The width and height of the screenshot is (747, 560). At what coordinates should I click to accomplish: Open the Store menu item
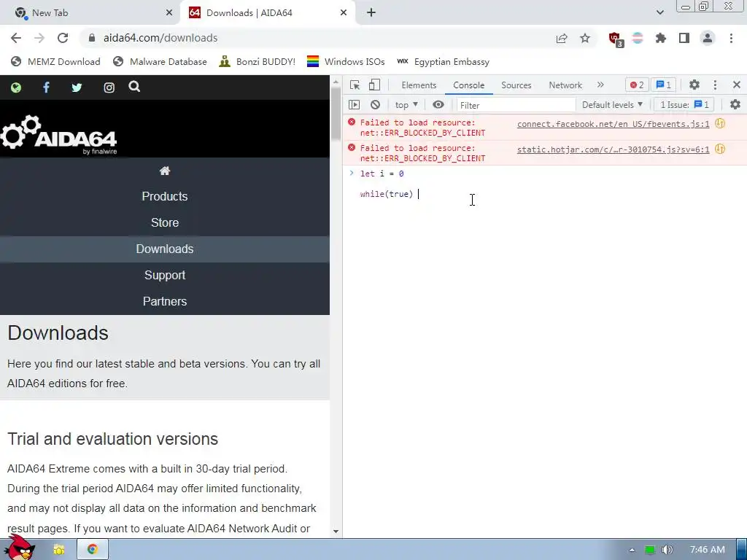[165, 222]
